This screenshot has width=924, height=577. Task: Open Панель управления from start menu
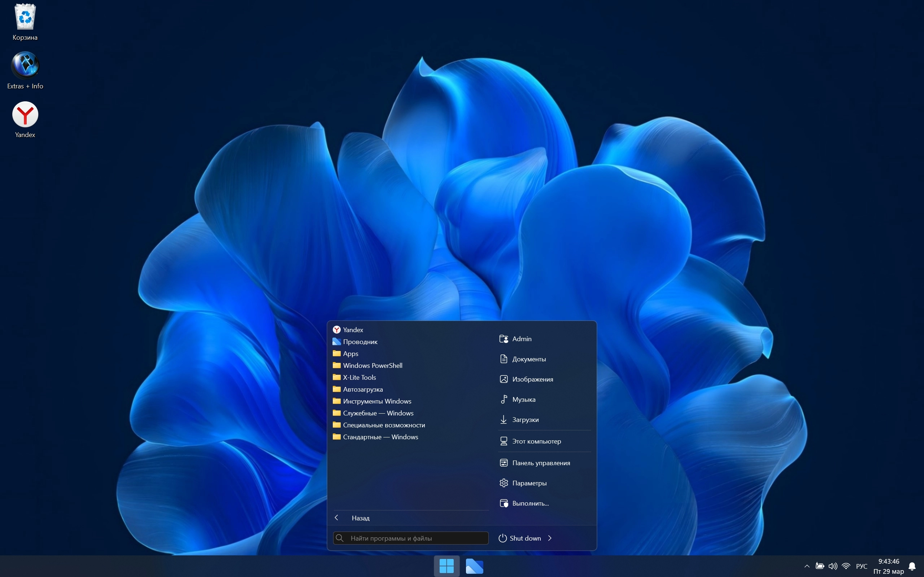[541, 463]
